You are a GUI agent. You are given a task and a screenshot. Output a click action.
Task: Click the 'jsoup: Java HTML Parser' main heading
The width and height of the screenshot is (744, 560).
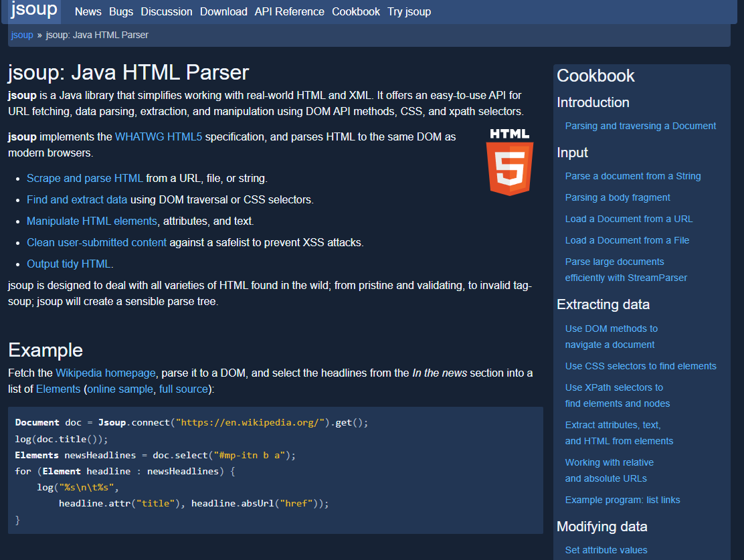pos(128,73)
